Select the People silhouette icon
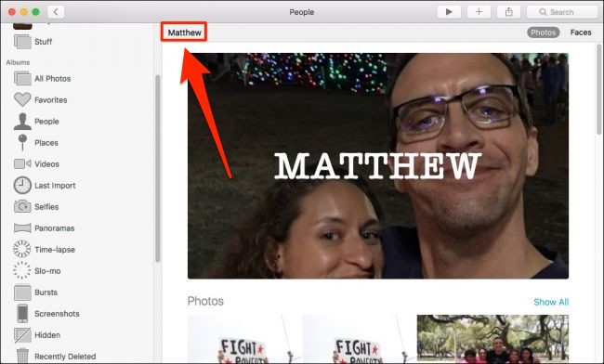Screen dimensions: 604x364 (22, 122)
